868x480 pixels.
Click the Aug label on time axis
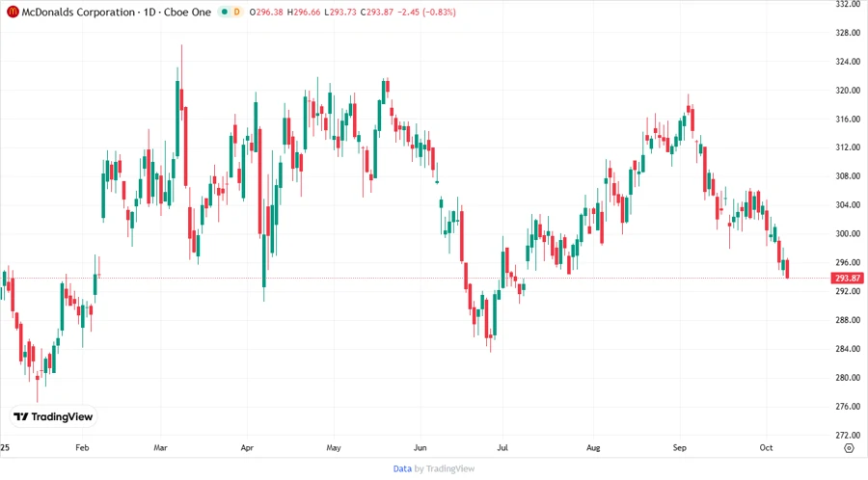(x=593, y=447)
